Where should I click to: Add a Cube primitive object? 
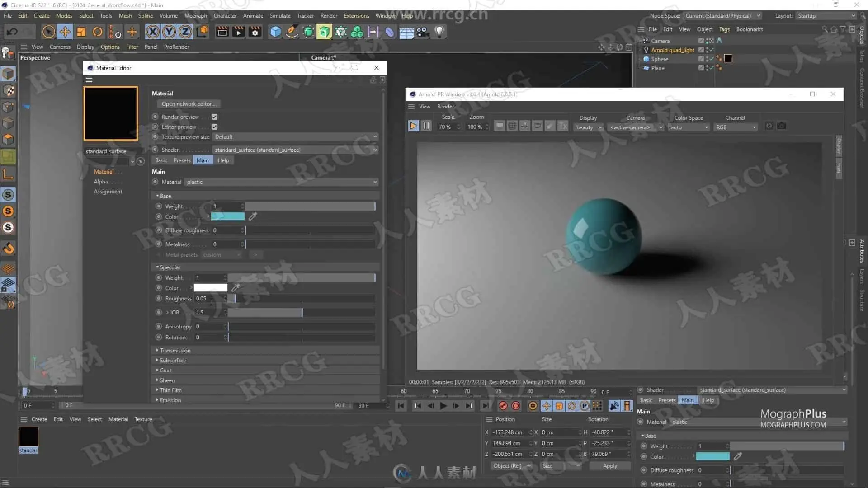point(275,32)
